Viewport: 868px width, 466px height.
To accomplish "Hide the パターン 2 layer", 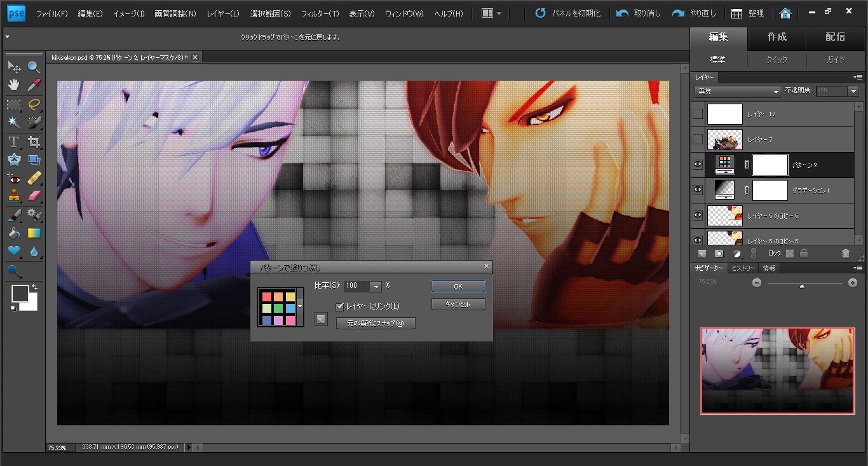I will (x=698, y=165).
